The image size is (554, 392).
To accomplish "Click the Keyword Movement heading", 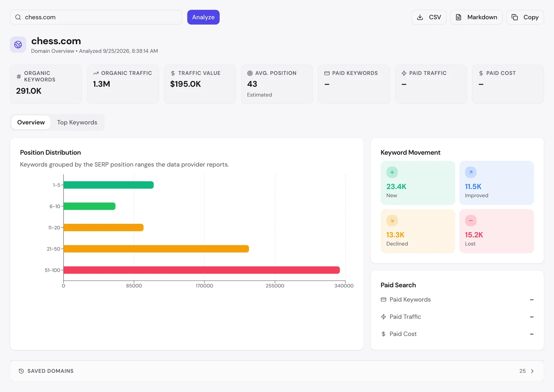I will click(x=410, y=153).
